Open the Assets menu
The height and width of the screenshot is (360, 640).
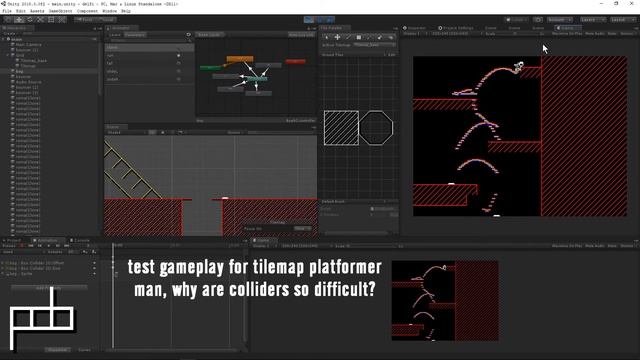(x=37, y=11)
